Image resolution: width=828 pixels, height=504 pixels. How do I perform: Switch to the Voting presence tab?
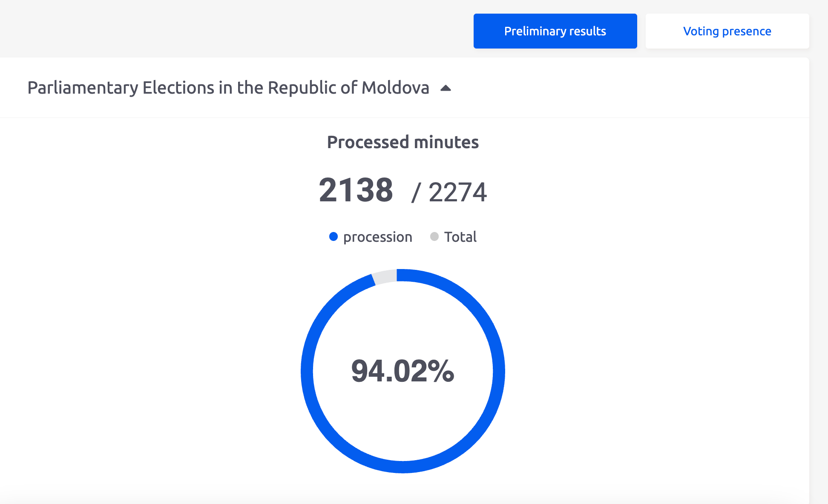tap(727, 31)
